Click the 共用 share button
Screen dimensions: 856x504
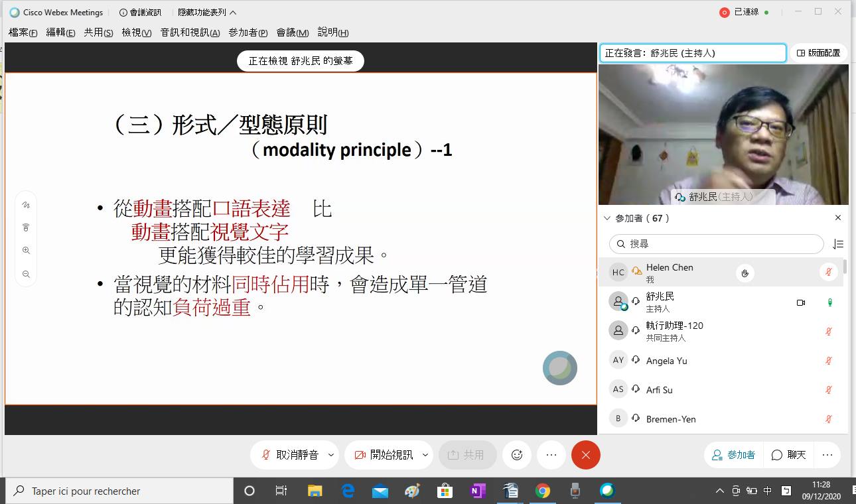click(x=468, y=455)
